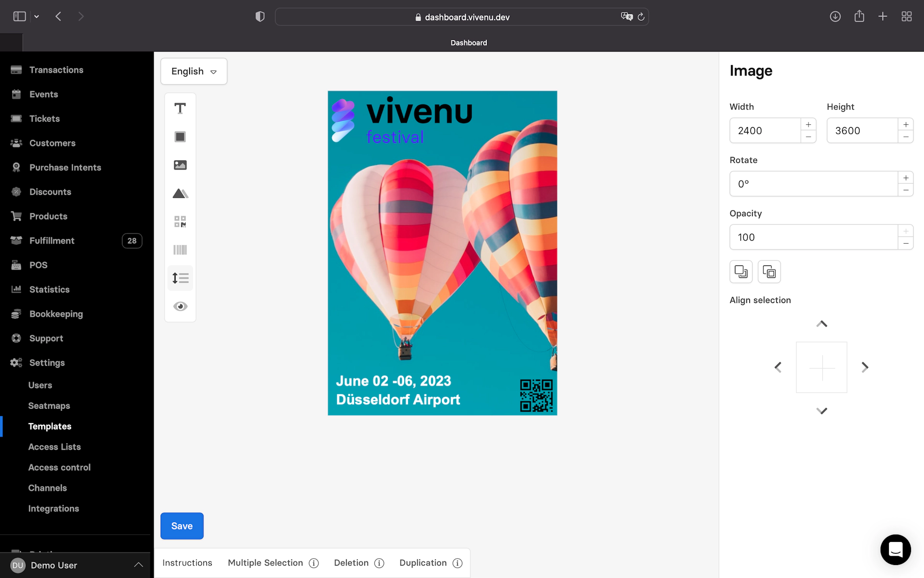Viewport: 924px width, 578px height.
Task: Expand the Demo User menu
Action: coord(138,565)
